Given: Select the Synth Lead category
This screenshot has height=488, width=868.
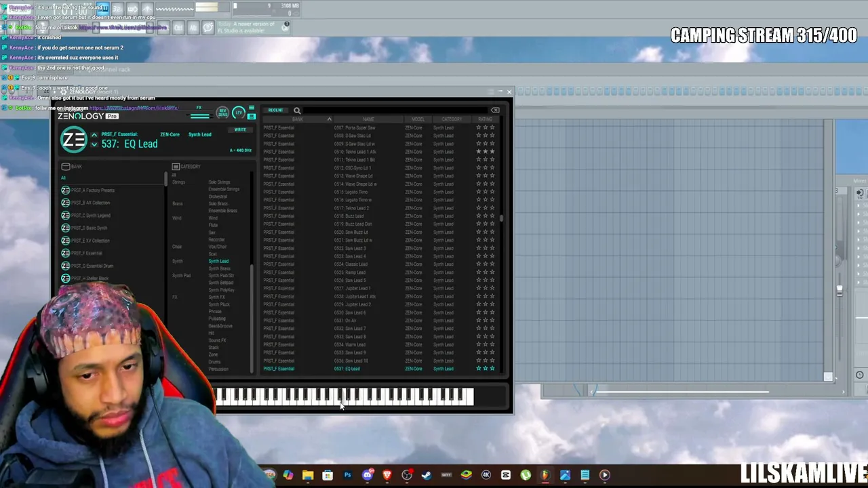Looking at the screenshot, I should (x=218, y=261).
